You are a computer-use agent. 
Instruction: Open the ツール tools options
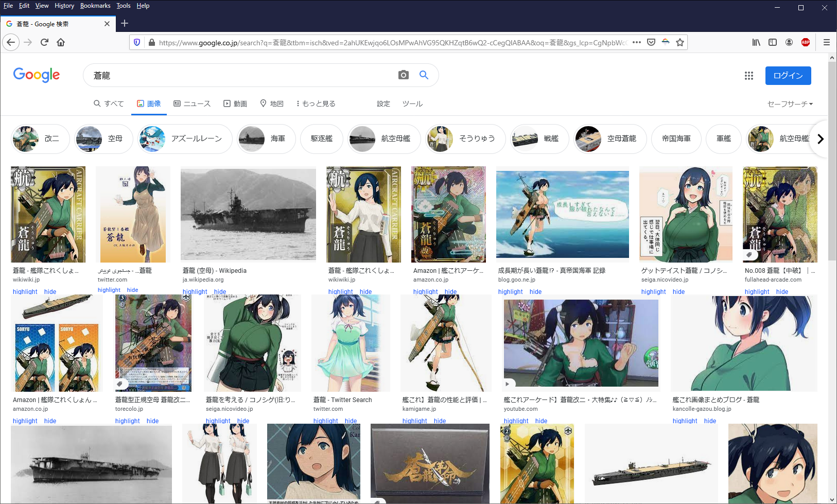point(412,103)
